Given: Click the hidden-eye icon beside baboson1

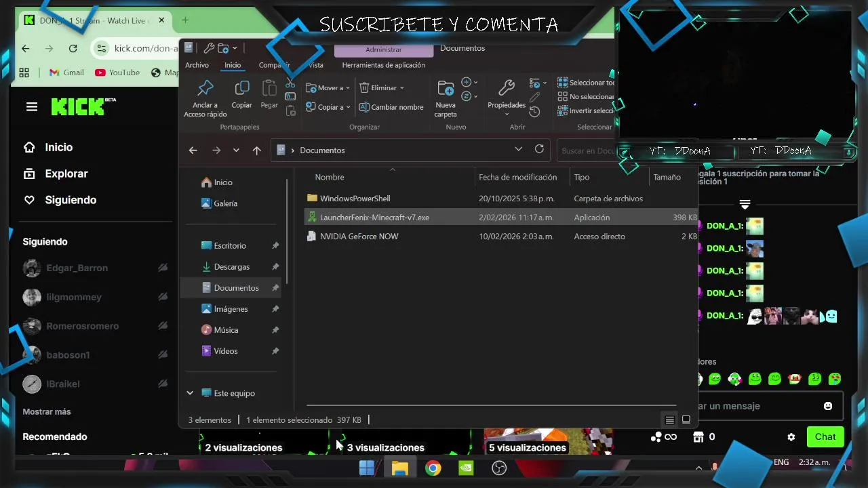Looking at the screenshot, I should coord(163,354).
